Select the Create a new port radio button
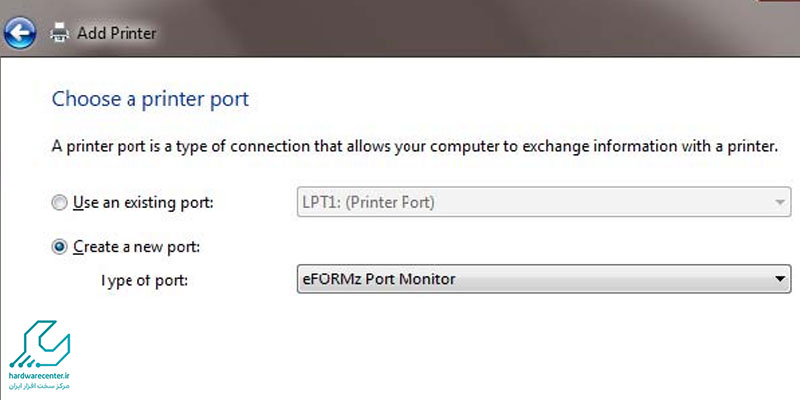This screenshot has width=800, height=400. pos(59,247)
